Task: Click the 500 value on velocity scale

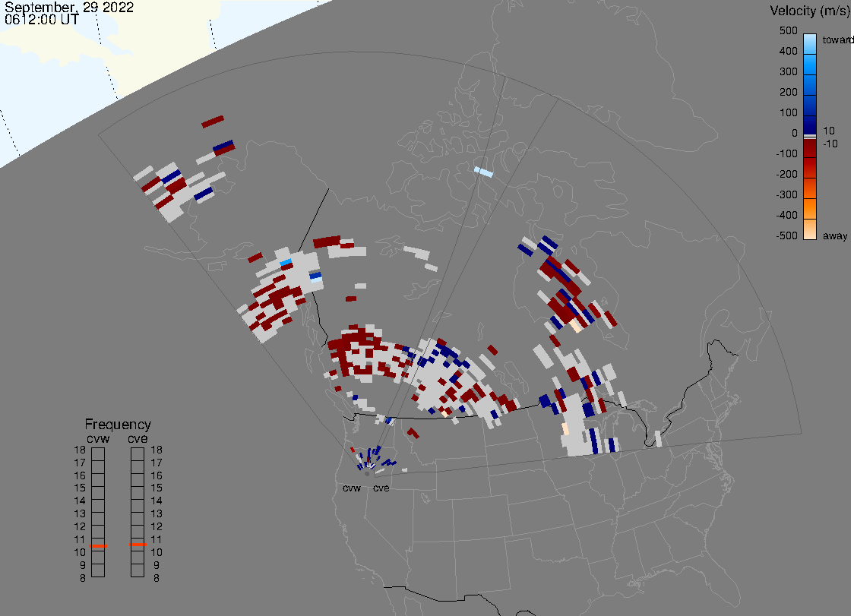Action: point(788,30)
